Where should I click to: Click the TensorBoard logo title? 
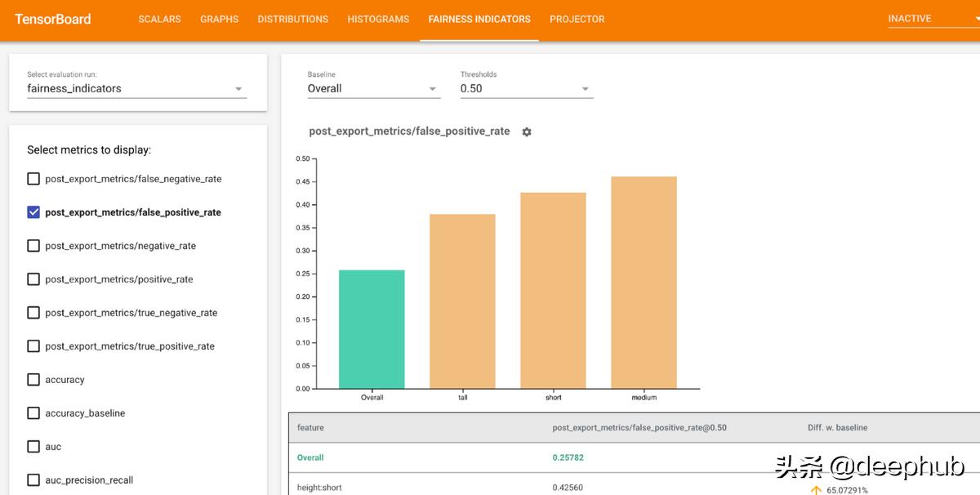point(53,19)
